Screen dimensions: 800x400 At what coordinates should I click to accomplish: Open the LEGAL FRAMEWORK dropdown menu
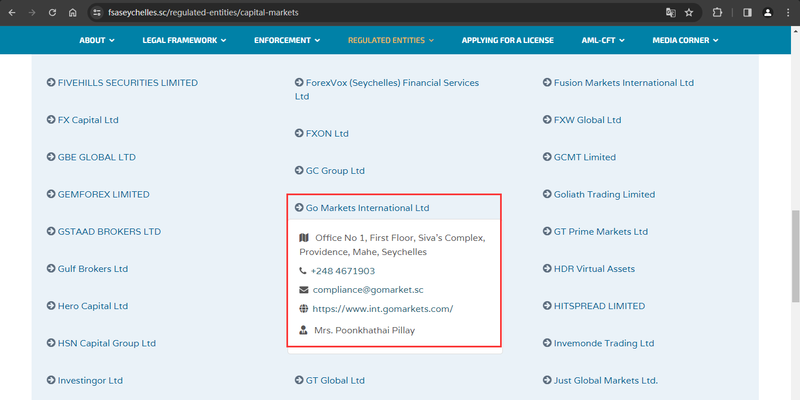click(x=184, y=40)
